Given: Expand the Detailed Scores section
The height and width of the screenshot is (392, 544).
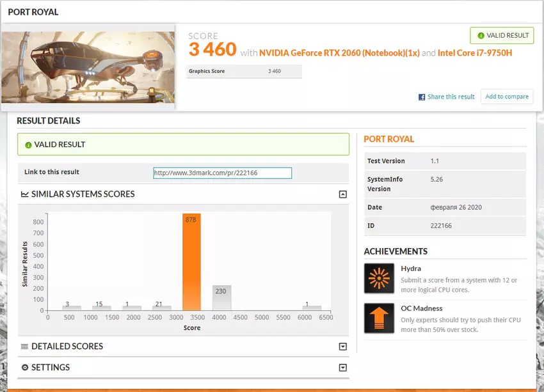Looking at the screenshot, I should pos(342,347).
